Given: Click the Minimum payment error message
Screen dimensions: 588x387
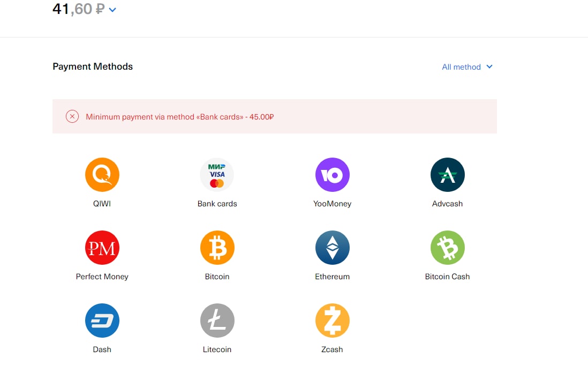Looking at the screenshot, I should coord(179,117).
